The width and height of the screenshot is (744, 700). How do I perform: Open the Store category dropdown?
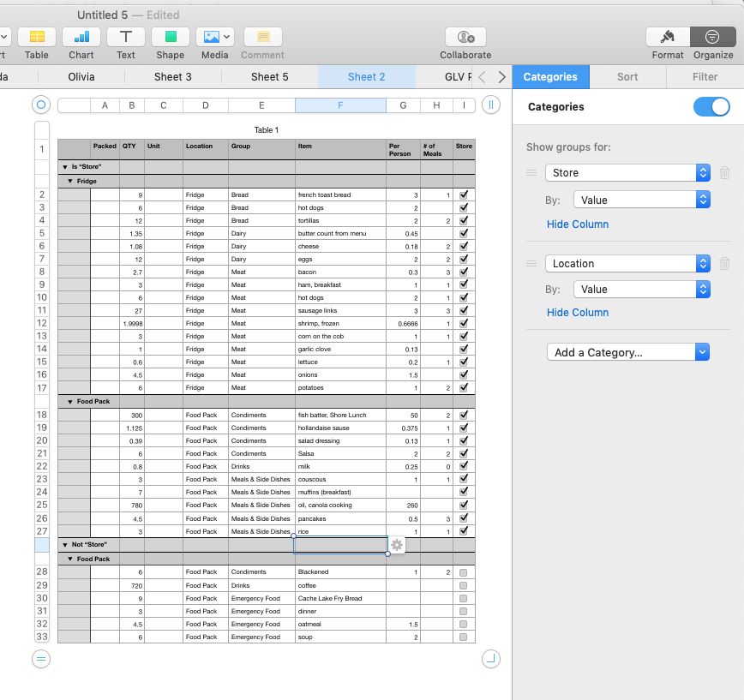point(627,172)
